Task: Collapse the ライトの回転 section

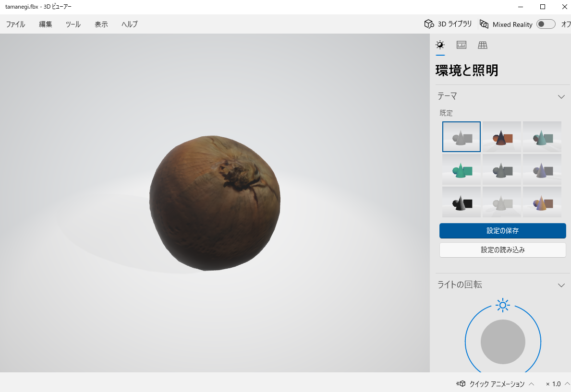Action: tap(561, 285)
